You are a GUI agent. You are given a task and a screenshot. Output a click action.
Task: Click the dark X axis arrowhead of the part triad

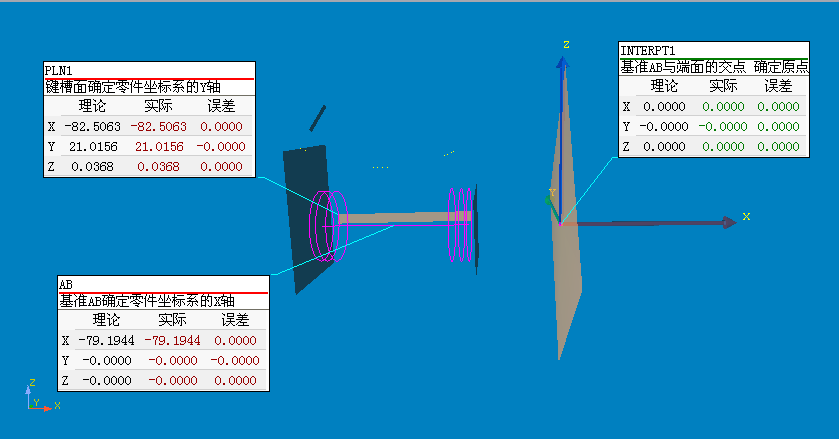click(x=729, y=222)
